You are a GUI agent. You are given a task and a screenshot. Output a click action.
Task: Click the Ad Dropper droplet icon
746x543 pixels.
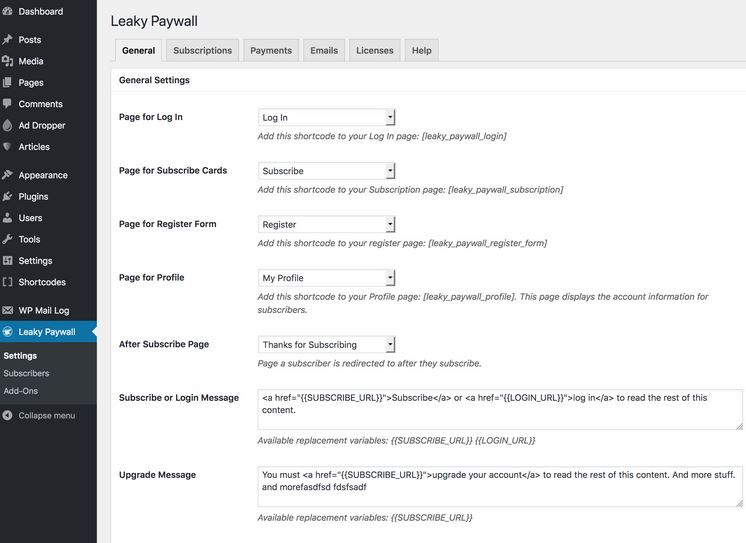pos(7,125)
